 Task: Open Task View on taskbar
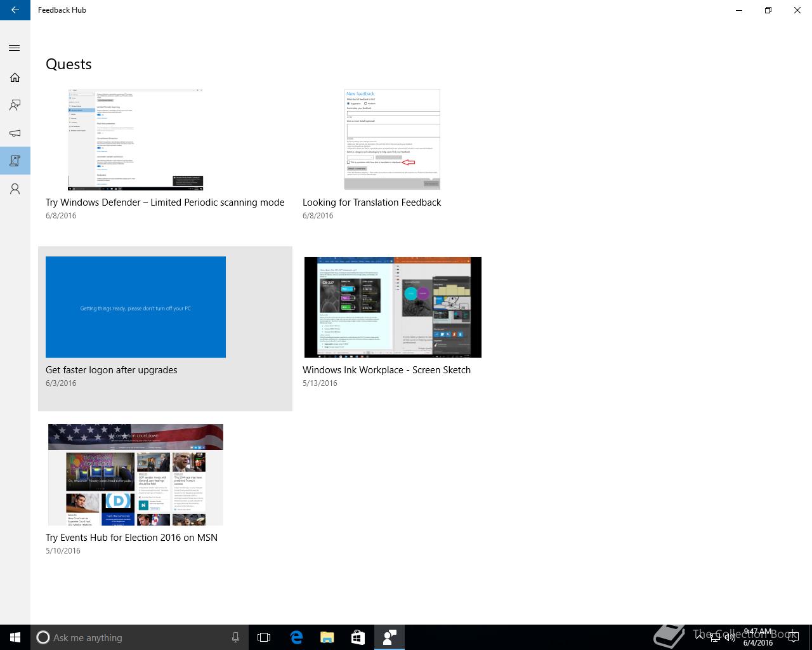pos(264,637)
